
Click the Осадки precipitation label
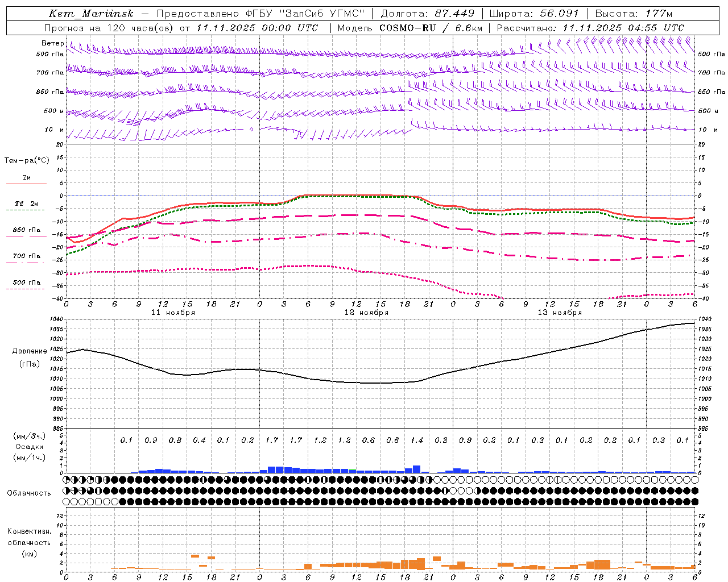pos(29,447)
